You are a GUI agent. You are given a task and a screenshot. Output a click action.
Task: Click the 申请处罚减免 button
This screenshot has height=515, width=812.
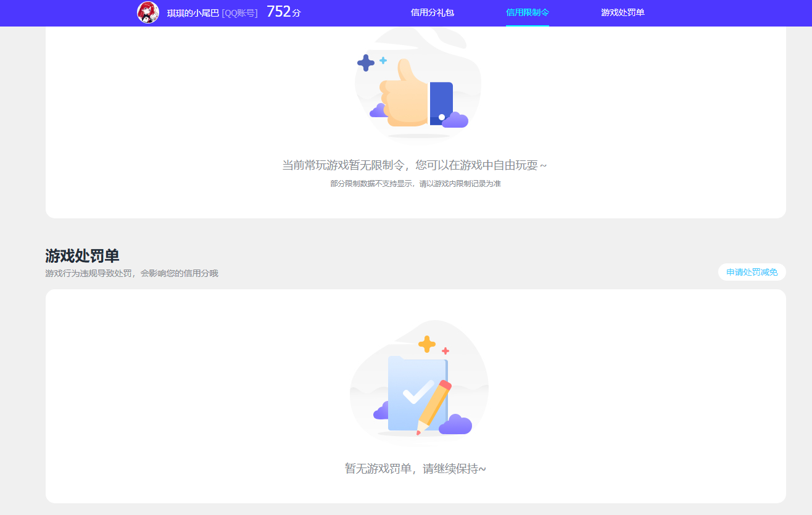pyautogui.click(x=752, y=272)
